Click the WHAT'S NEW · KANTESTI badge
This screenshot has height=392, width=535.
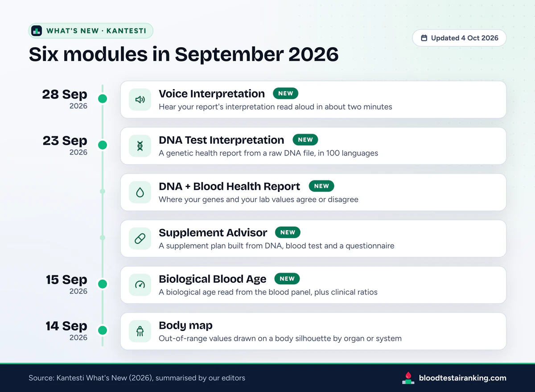click(x=91, y=31)
